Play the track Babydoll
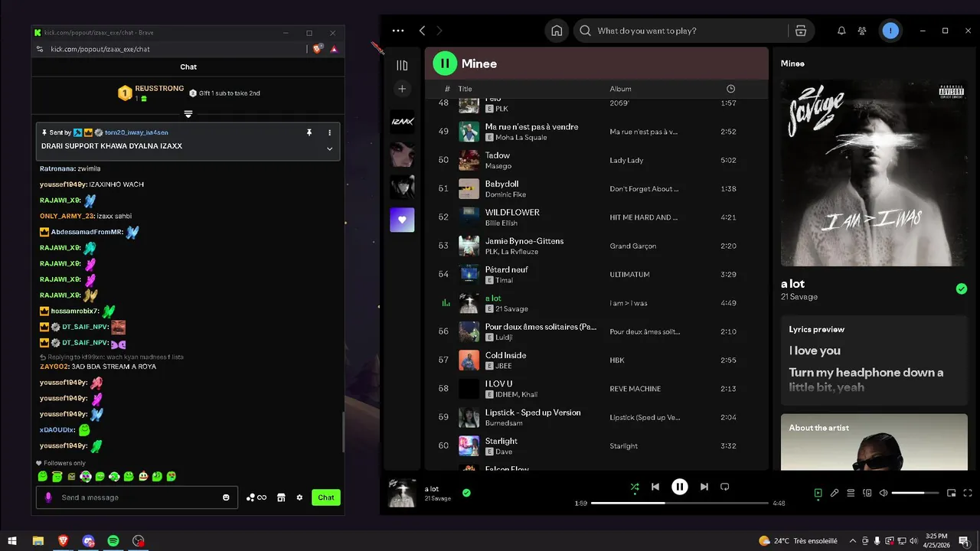Image resolution: width=980 pixels, height=551 pixels. coord(597,188)
